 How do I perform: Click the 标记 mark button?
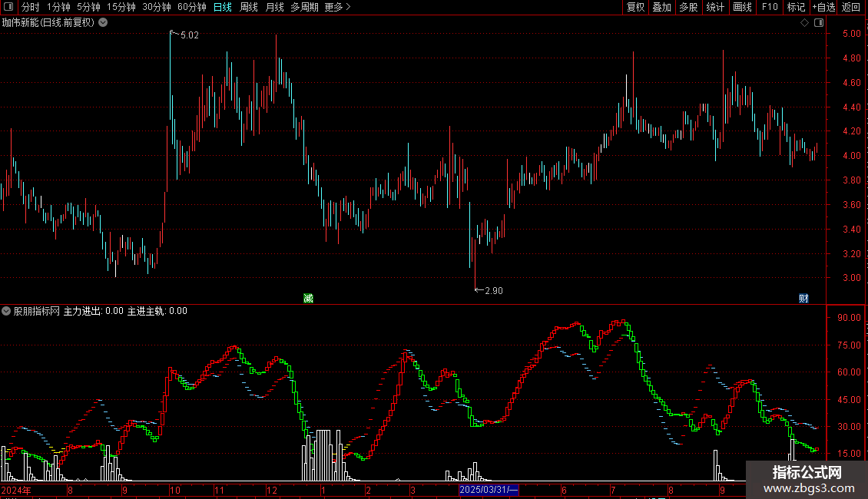coord(796,7)
